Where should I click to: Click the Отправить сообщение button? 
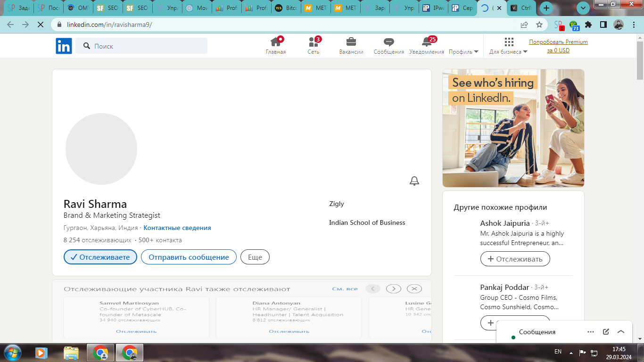point(189,257)
